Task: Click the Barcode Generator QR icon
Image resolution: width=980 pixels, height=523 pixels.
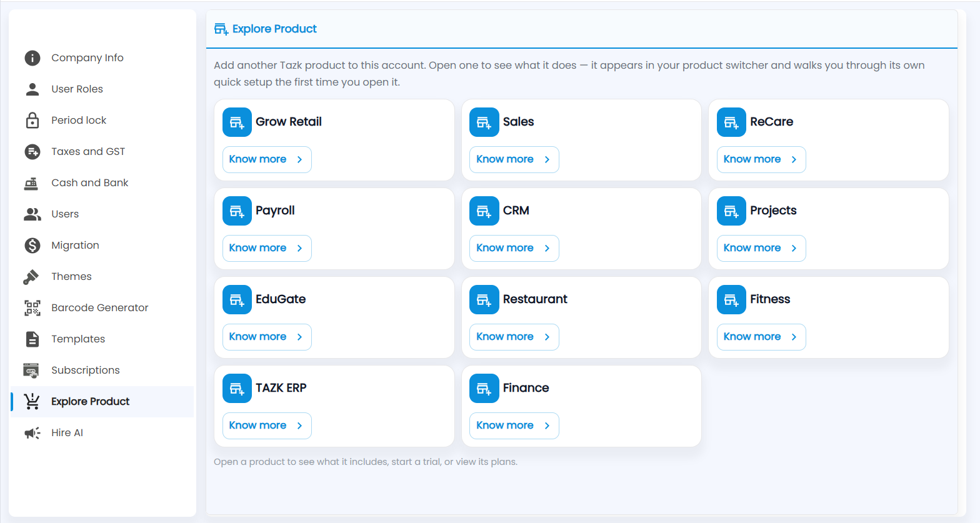Action: coord(32,308)
